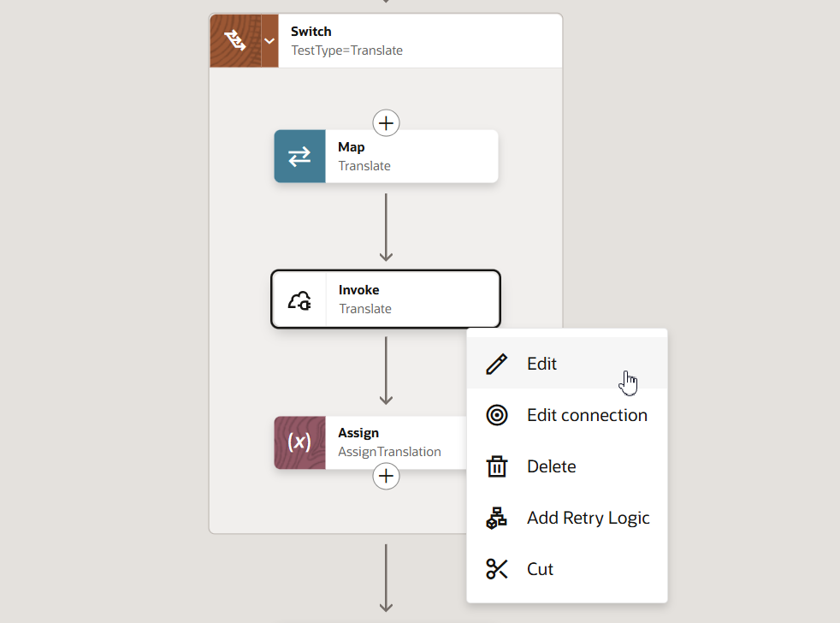
Task: Select Delete in the context menu
Action: [x=567, y=466]
